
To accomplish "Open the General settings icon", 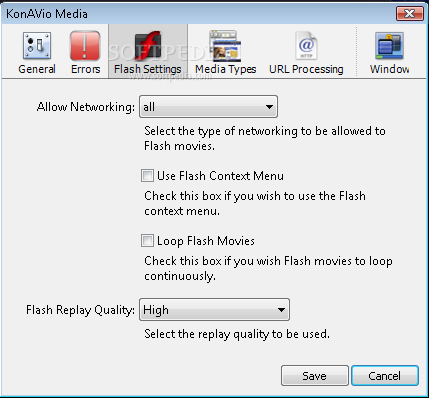I will (37, 46).
